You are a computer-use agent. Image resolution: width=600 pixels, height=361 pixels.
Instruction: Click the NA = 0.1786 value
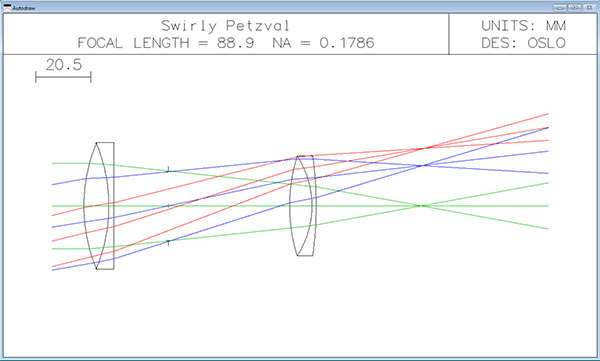tap(323, 42)
